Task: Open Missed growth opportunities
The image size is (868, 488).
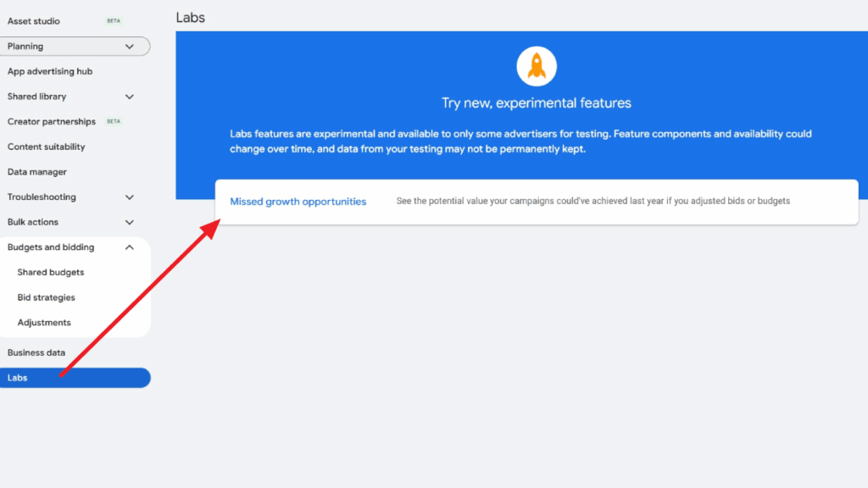Action: [298, 202]
